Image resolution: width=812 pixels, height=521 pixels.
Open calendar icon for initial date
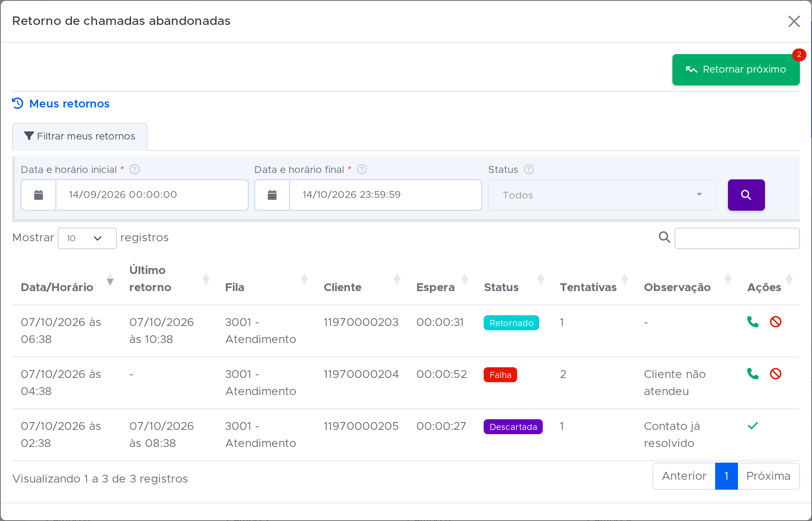[38, 195]
